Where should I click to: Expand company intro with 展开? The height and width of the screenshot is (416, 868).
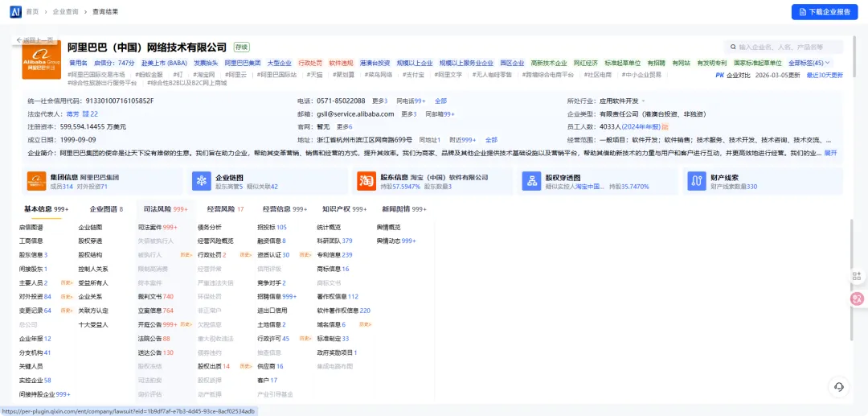tap(830, 153)
